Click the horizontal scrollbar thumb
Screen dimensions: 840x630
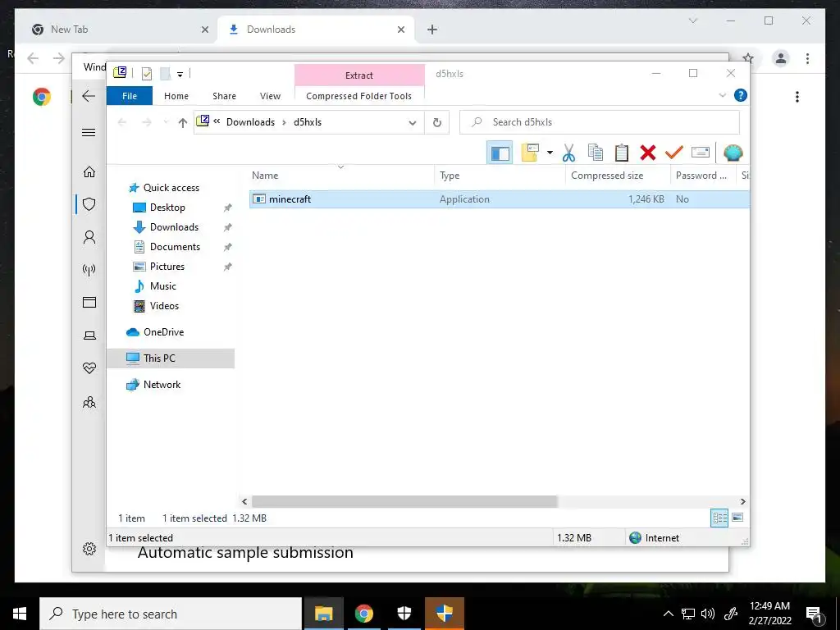(x=404, y=501)
